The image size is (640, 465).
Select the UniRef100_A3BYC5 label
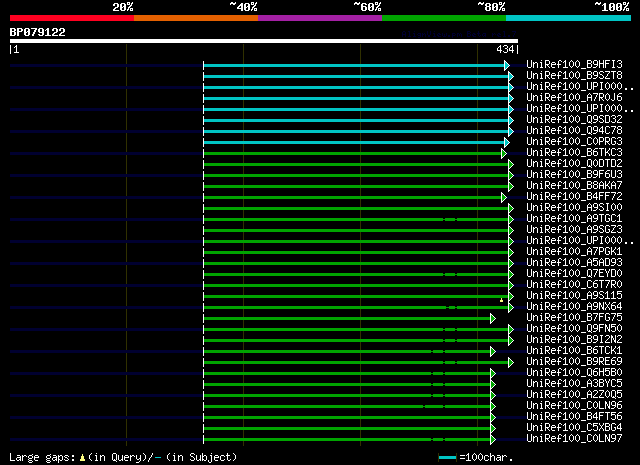click(x=574, y=383)
